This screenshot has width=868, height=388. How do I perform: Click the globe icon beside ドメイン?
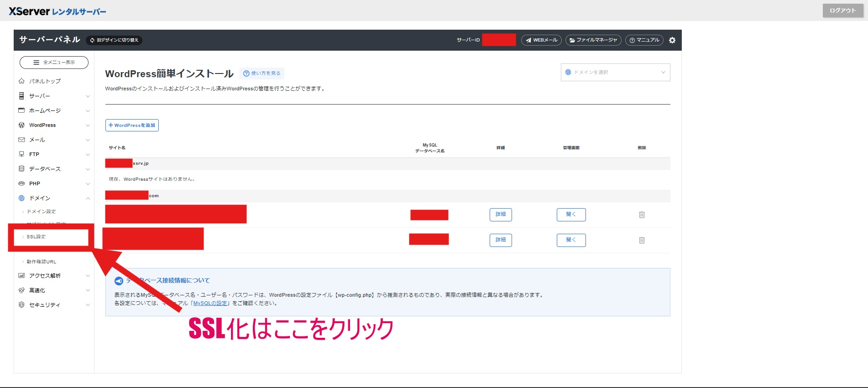point(21,198)
